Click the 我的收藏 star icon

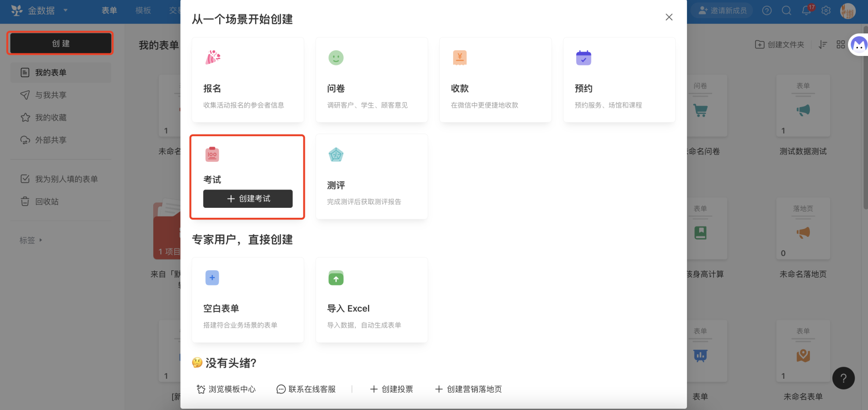pyautogui.click(x=25, y=118)
